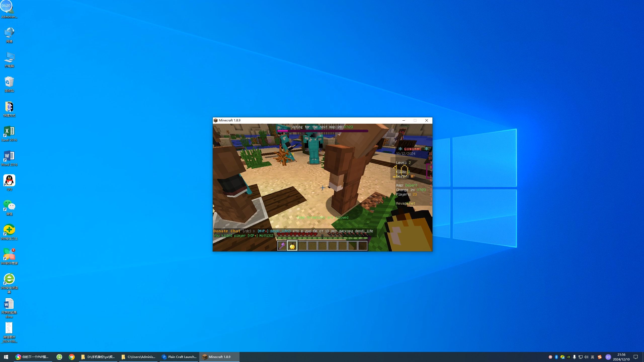
Task: Click the purple 91 tray badge
Action: point(608,357)
